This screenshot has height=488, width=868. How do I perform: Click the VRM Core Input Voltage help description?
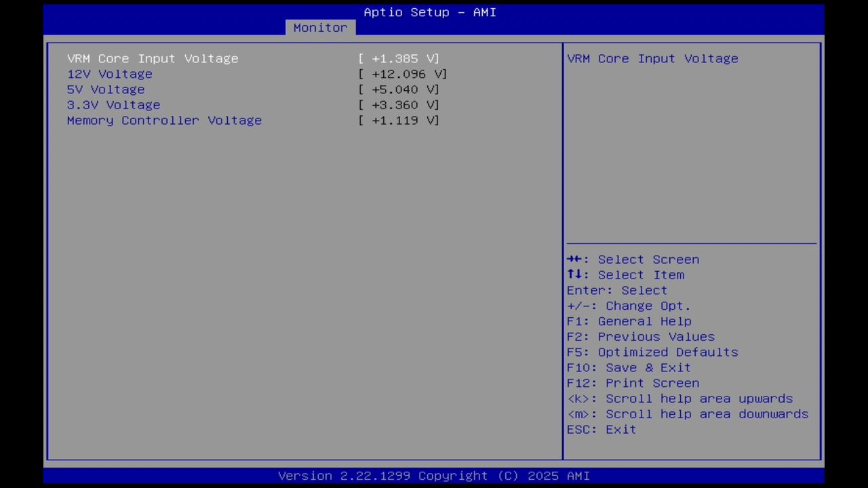(x=652, y=58)
